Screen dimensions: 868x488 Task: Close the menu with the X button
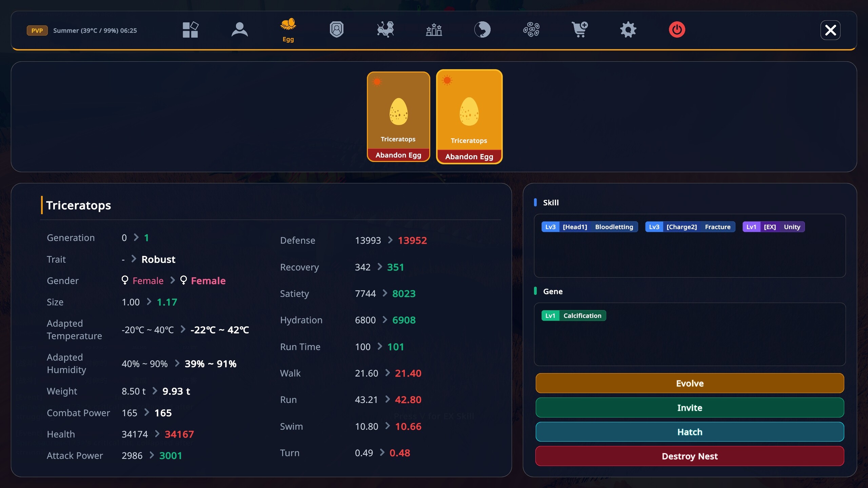point(830,30)
